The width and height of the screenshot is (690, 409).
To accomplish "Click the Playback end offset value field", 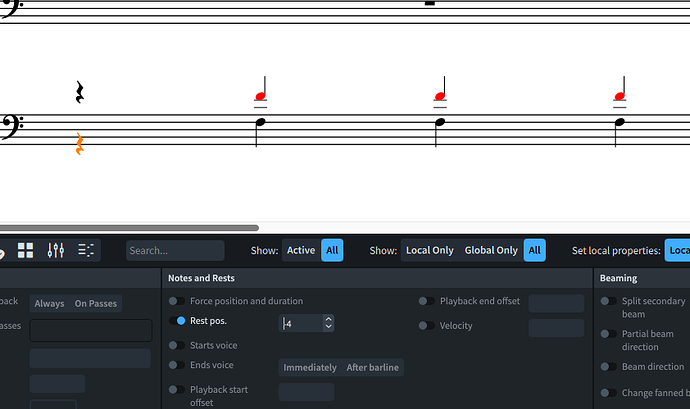I will click(556, 303).
